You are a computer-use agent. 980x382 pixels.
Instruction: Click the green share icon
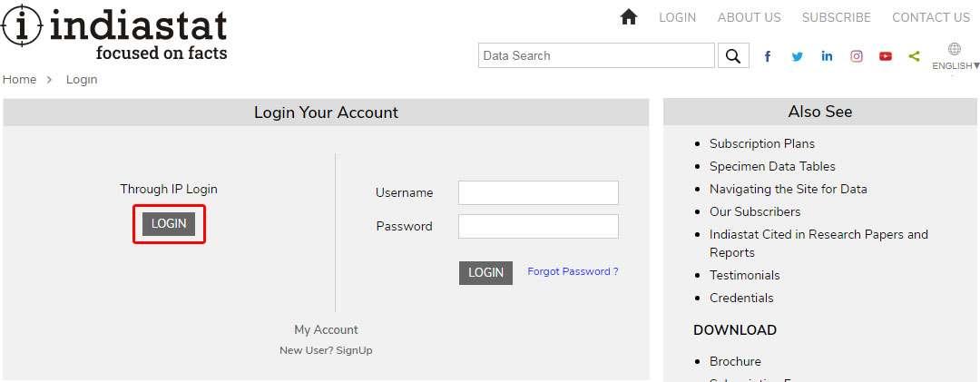(x=914, y=56)
